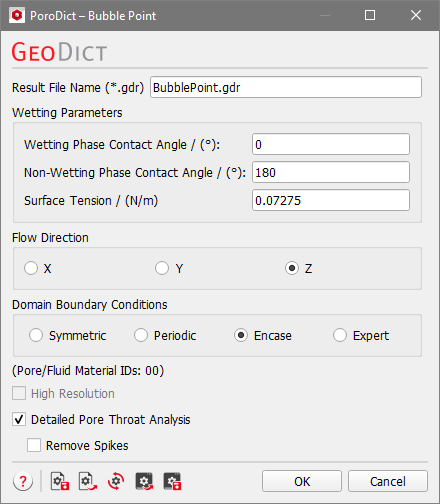Click the Surface Tension value field
This screenshot has height=504, width=440.
331,200
